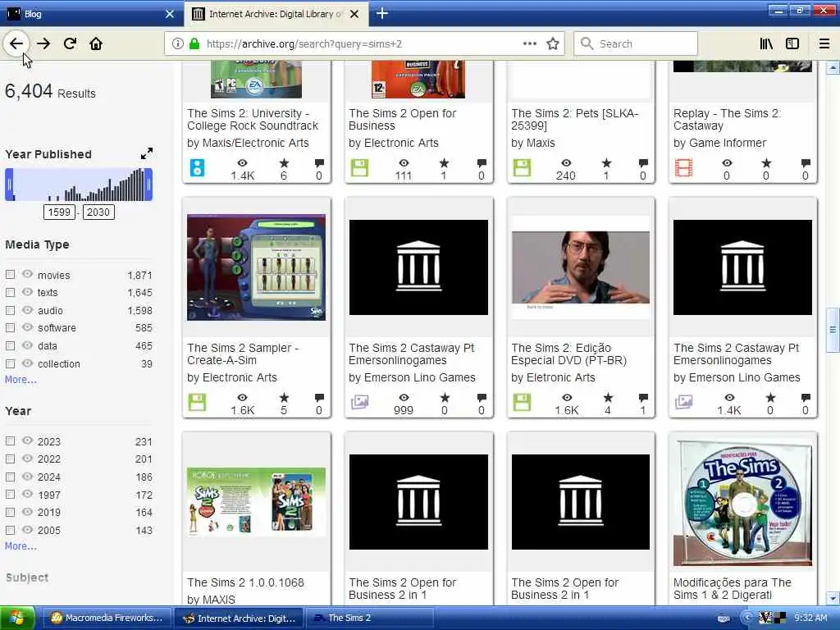Go forward using the forward arrow
Viewport: 840px width, 630px height.
click(x=43, y=43)
